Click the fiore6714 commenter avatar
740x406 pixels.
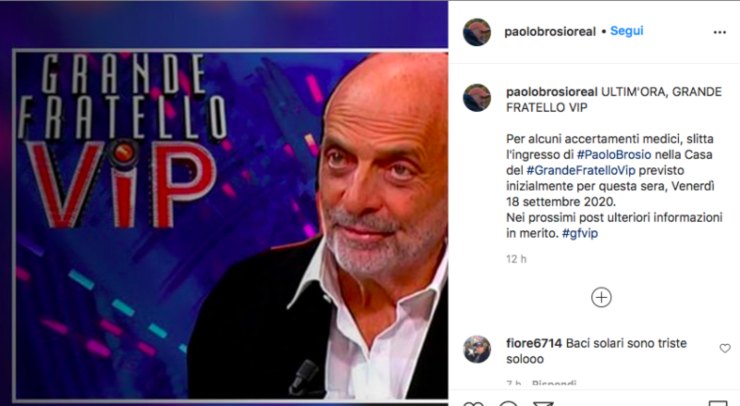point(477,349)
